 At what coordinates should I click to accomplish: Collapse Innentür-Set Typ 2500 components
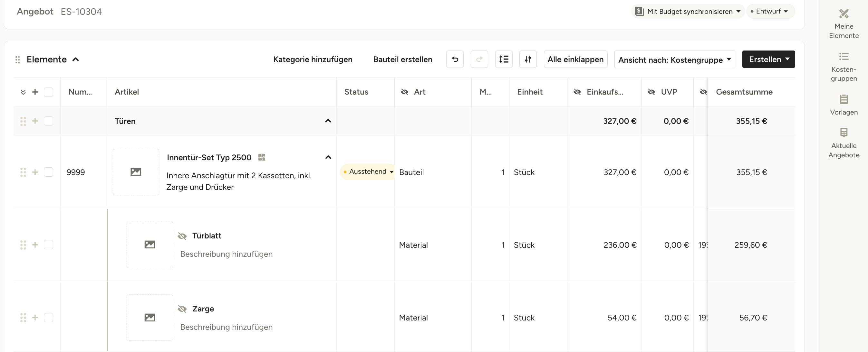point(328,157)
